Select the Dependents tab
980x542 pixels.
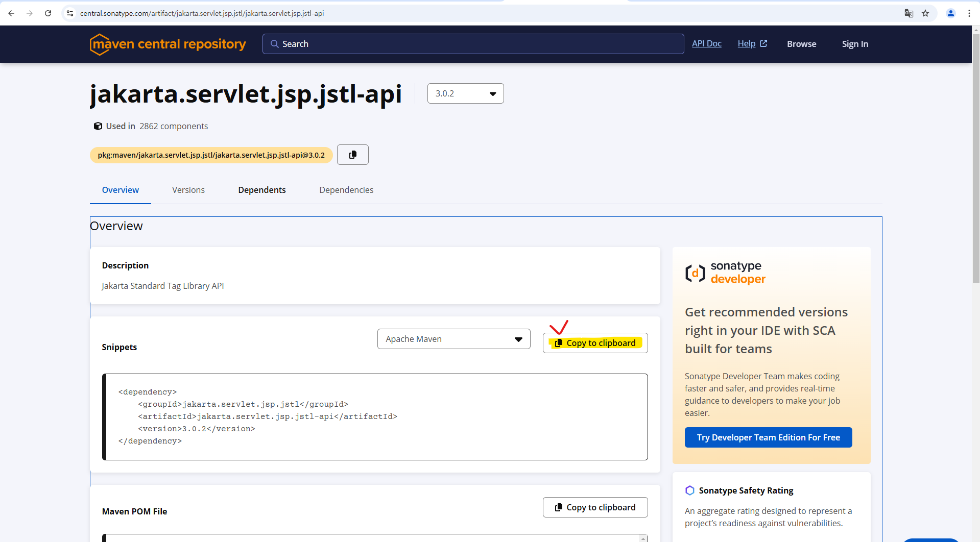pyautogui.click(x=262, y=190)
